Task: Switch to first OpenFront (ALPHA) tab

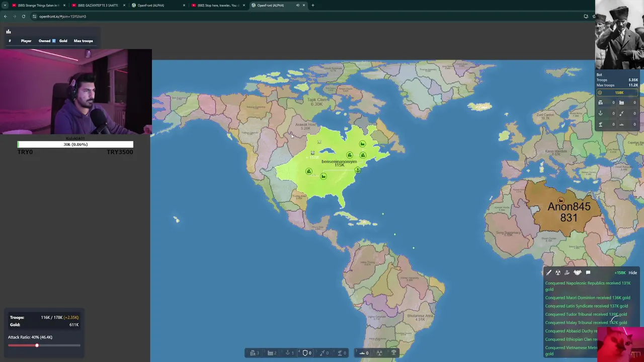Action: (158, 6)
